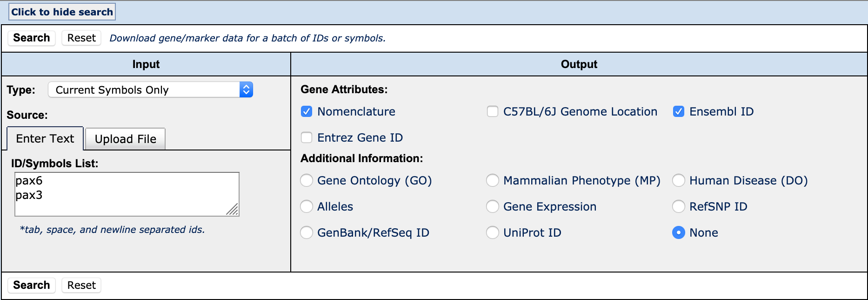Select Human Disease (DO) information
Screen dimensions: 868x300
[x=679, y=180]
